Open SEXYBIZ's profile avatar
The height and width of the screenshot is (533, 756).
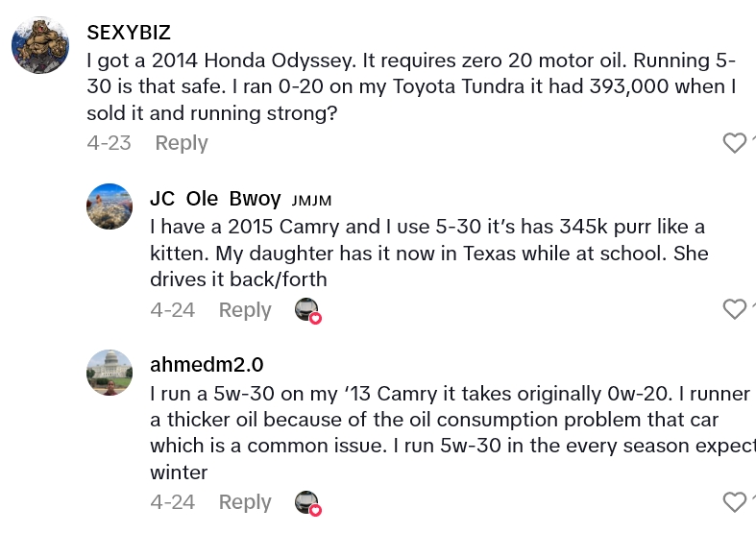pyautogui.click(x=40, y=45)
